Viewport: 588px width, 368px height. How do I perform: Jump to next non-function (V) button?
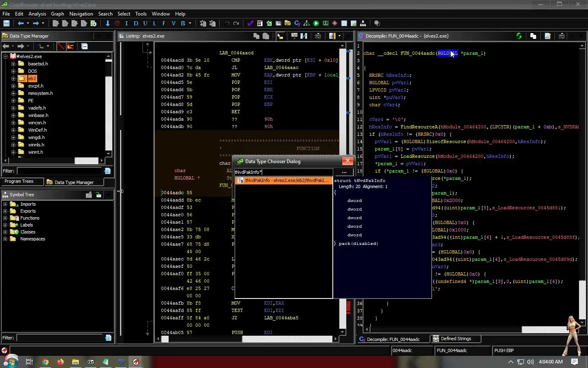click(174, 23)
